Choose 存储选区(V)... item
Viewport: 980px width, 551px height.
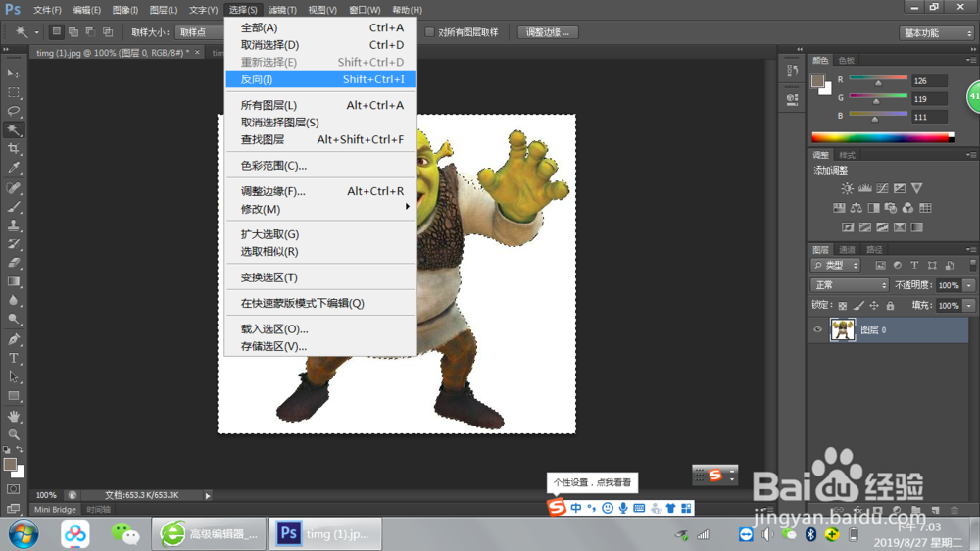click(320, 346)
